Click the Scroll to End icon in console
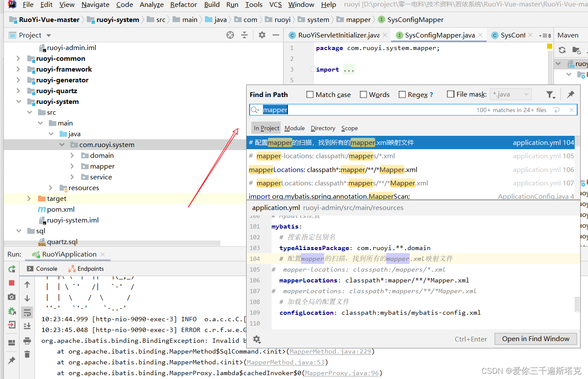Screen dimensions: 588x379 [27, 326]
